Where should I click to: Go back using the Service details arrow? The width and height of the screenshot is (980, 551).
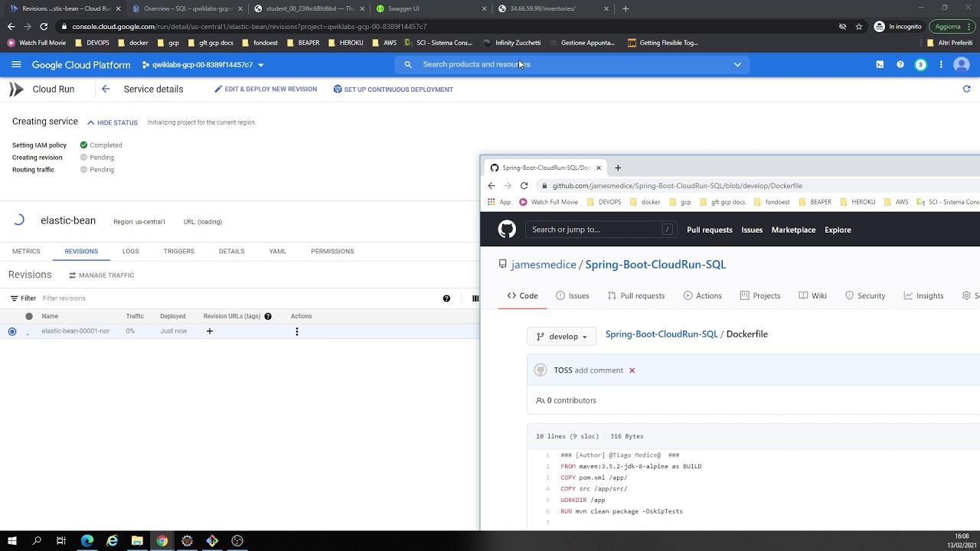(106, 90)
